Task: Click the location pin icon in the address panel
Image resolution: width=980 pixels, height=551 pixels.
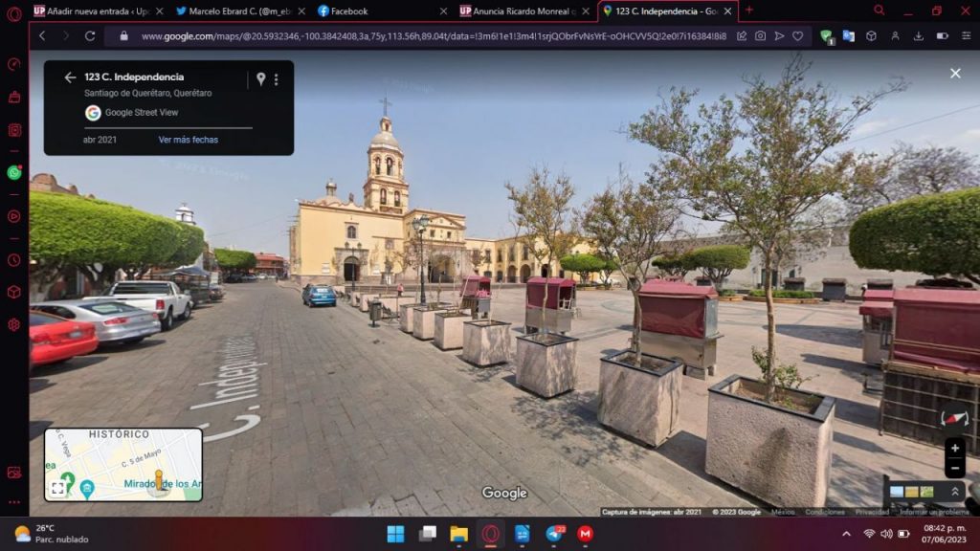Action: point(260,78)
